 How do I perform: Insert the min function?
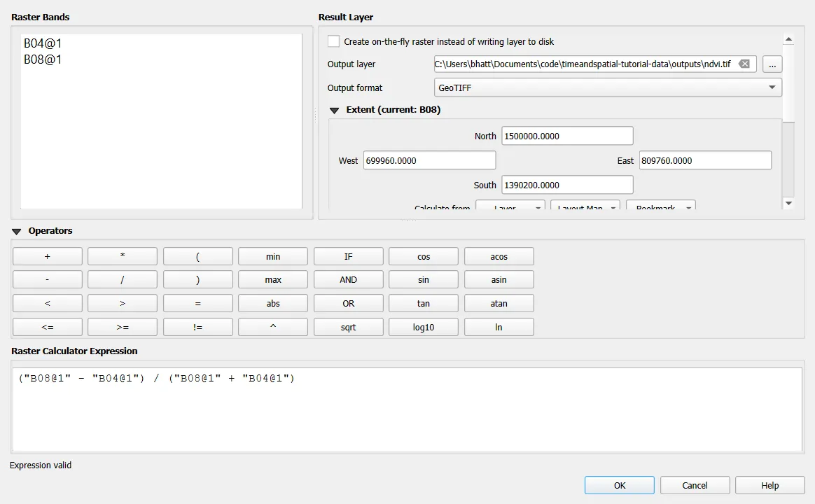click(273, 257)
